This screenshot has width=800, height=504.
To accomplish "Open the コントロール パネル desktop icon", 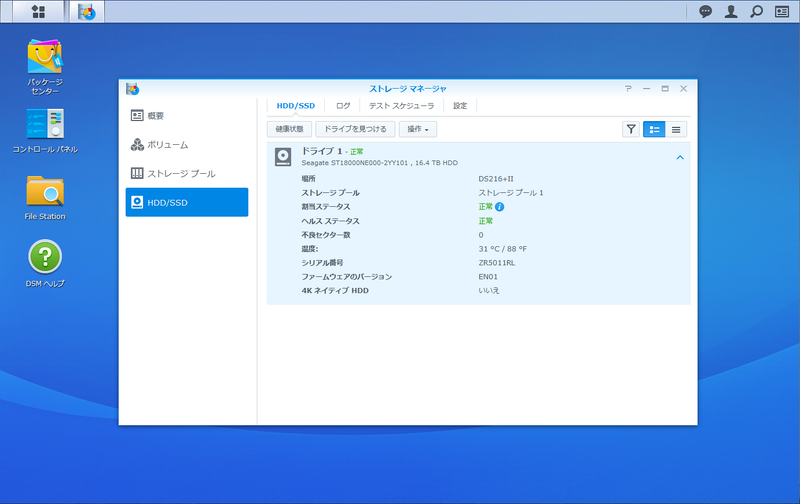I will (45, 131).
